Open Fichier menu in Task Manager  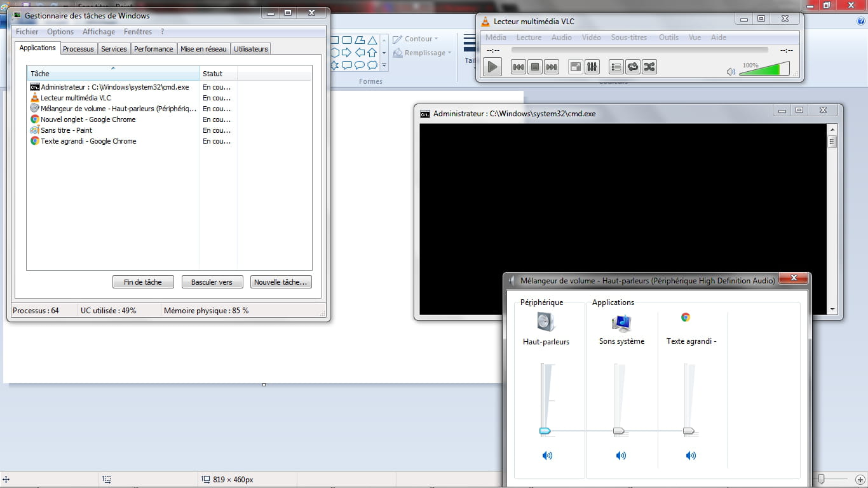click(27, 32)
